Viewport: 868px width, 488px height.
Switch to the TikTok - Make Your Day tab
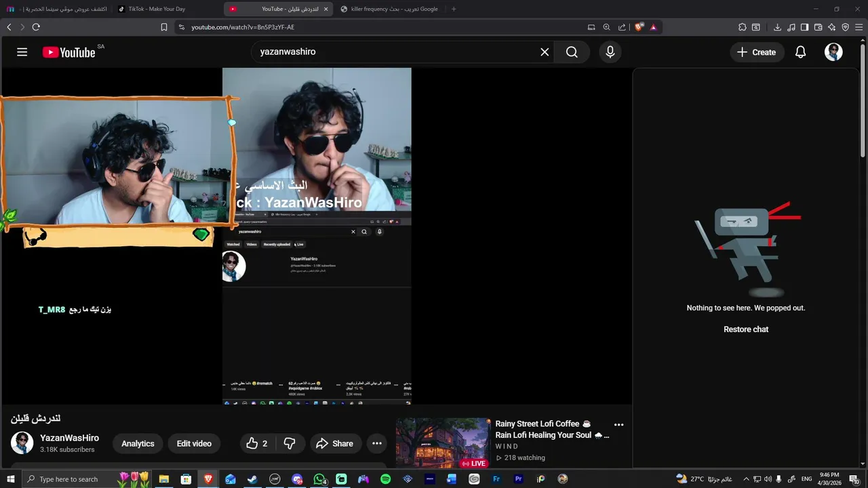(x=167, y=9)
